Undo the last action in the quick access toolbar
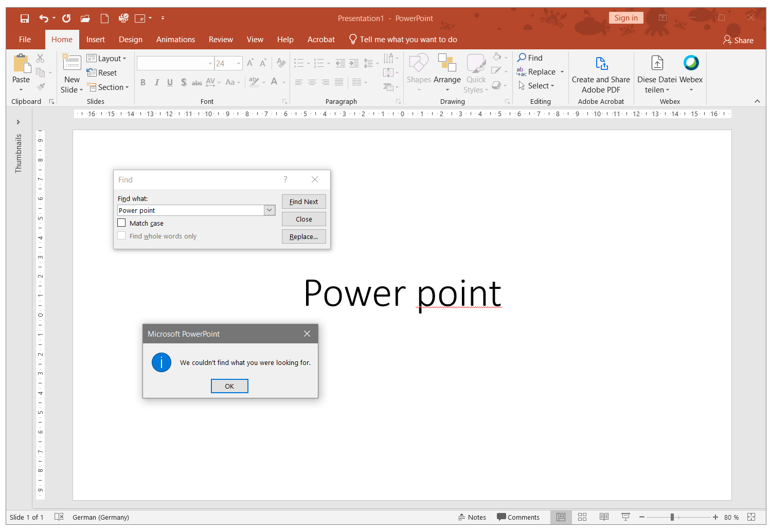The height and width of the screenshot is (532, 770). pyautogui.click(x=44, y=19)
